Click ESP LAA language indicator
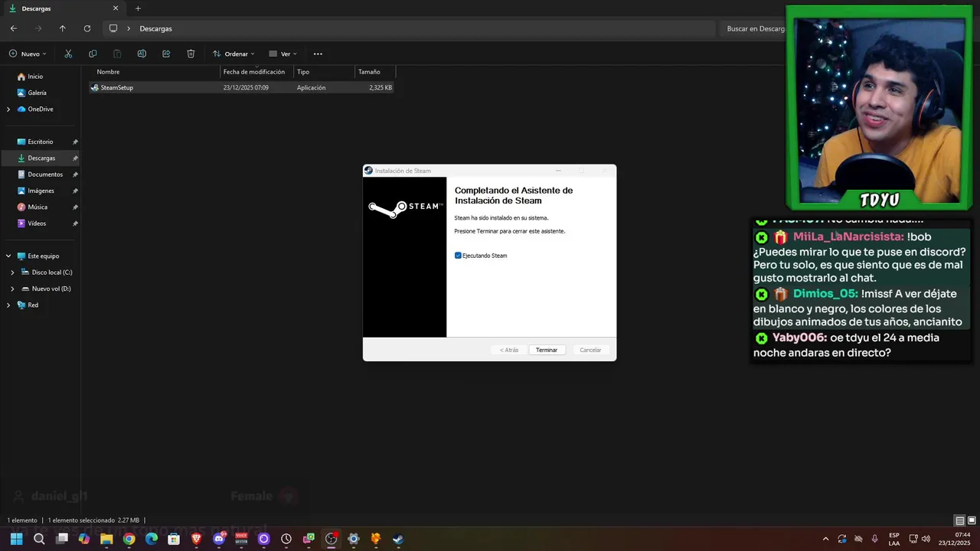The image size is (980, 551). (894, 539)
